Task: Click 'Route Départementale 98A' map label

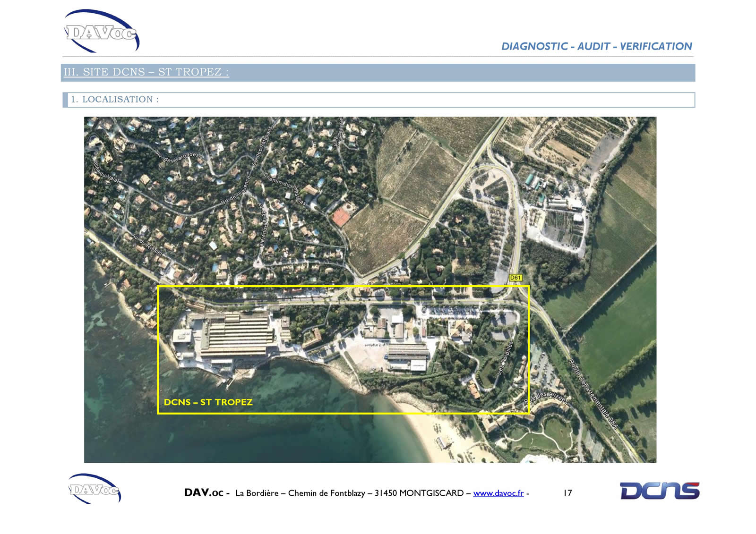Action: tap(593, 394)
